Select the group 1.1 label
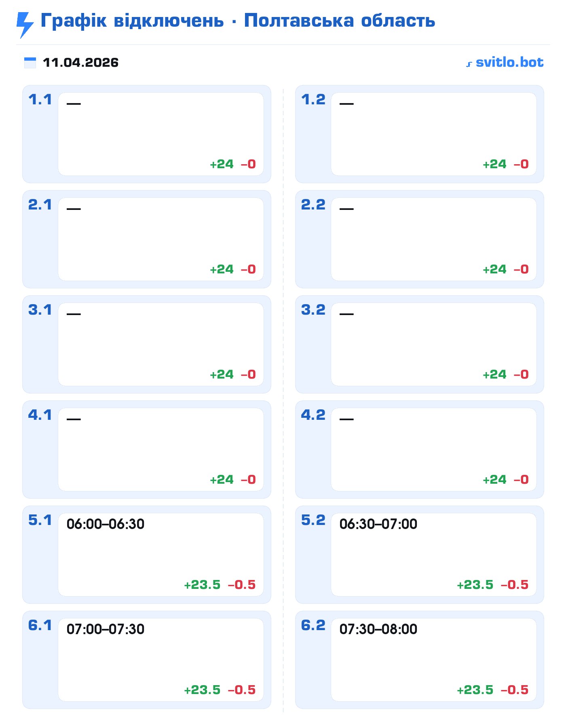 (x=40, y=99)
